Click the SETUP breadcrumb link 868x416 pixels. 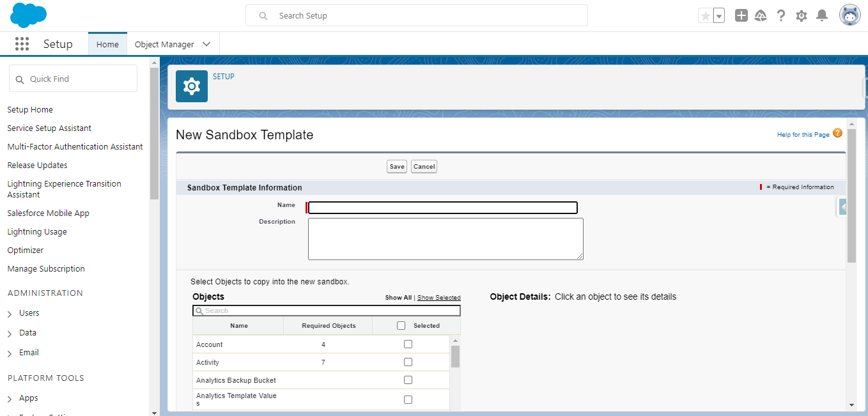tap(224, 76)
